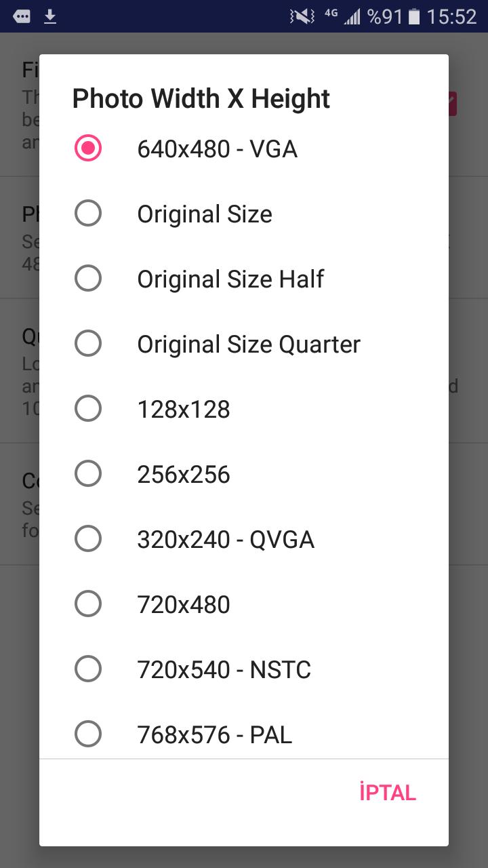The height and width of the screenshot is (868, 488).
Task: Click the 'Original Size Quarter' text label
Action: point(249,344)
